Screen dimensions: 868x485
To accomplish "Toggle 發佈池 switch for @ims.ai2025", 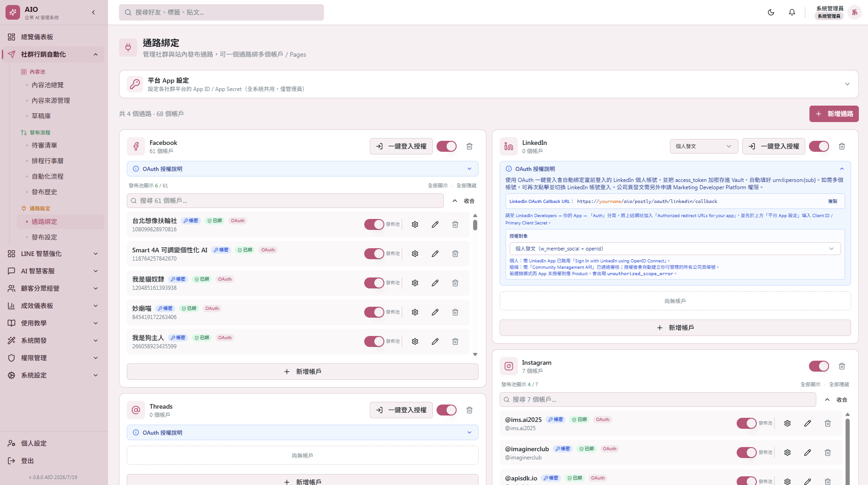I will 747,423.
